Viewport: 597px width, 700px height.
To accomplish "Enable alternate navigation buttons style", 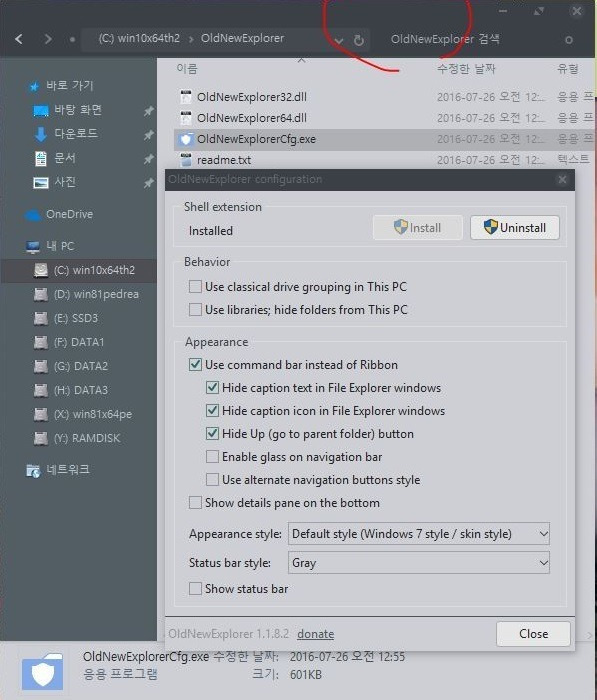I will point(212,480).
